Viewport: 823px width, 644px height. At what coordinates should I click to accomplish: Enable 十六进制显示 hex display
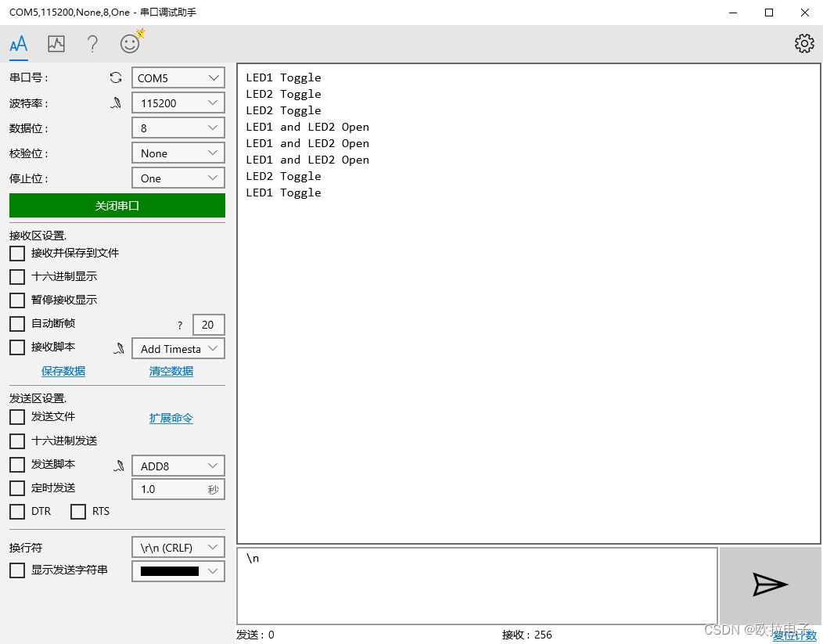(16, 276)
